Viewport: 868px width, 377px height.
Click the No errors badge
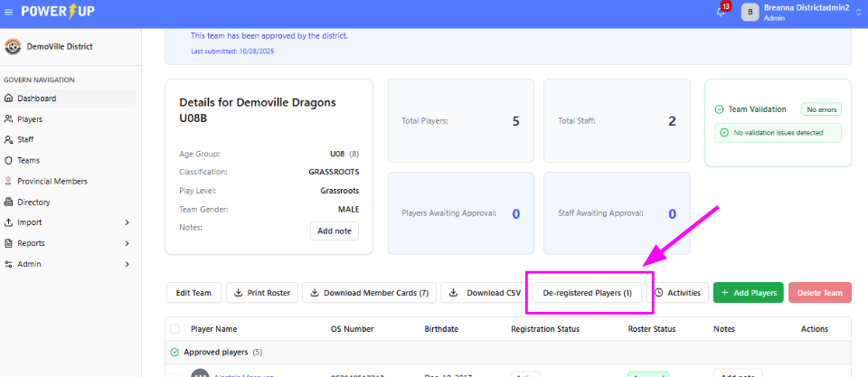click(822, 109)
